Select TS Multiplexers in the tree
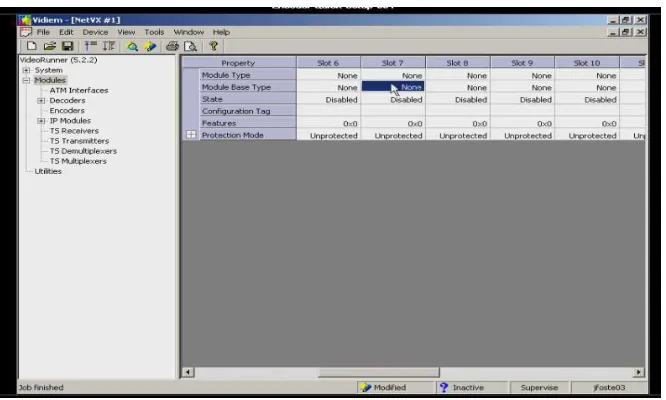666x400 pixels. 78,161
